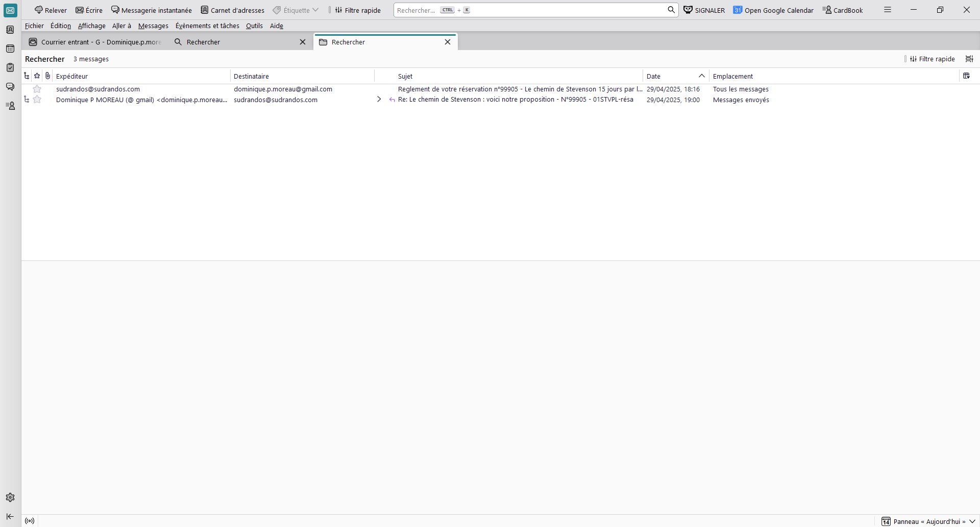Click the SIGNALER button
This screenshot has width=980, height=527.
(x=704, y=10)
